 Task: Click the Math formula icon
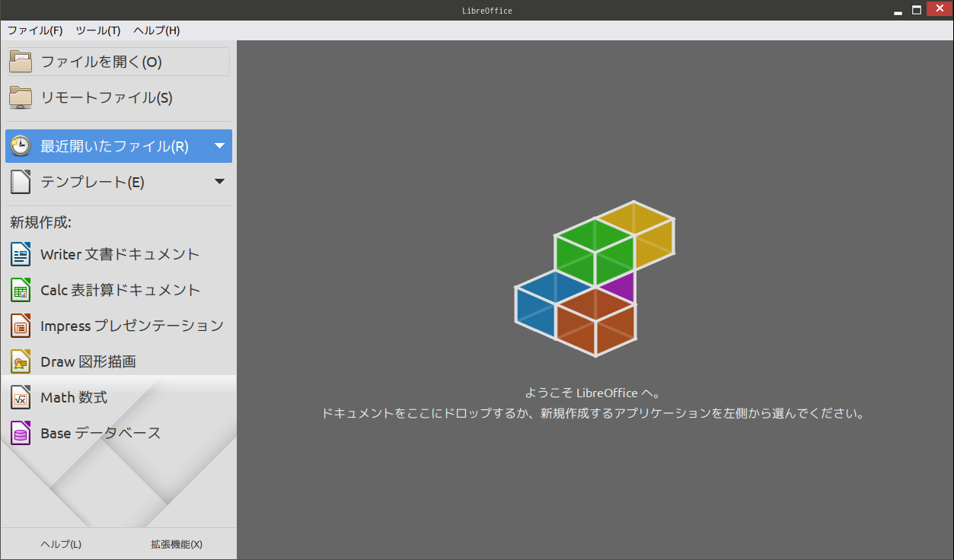[x=21, y=397]
